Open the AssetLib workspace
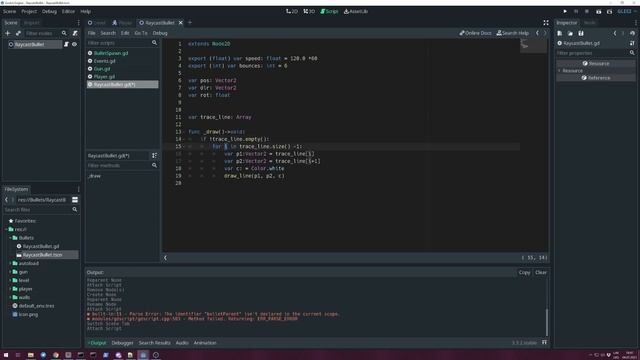This screenshot has width=640, height=360. tap(356, 11)
